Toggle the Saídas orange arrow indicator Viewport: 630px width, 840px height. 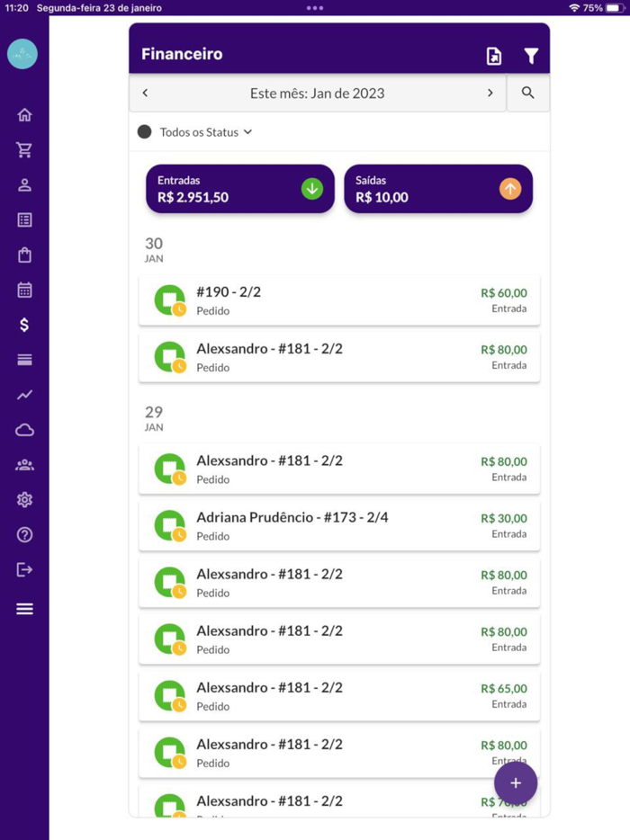[x=510, y=188]
